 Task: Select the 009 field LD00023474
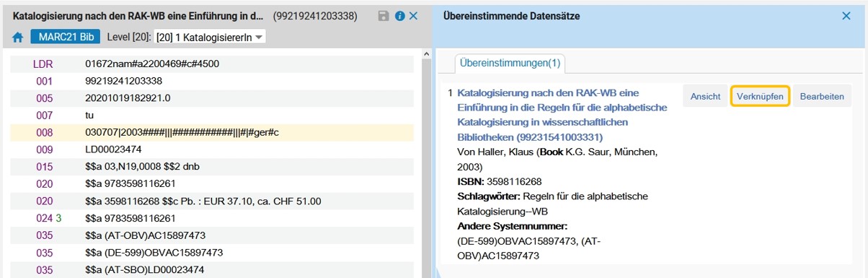[x=113, y=150]
